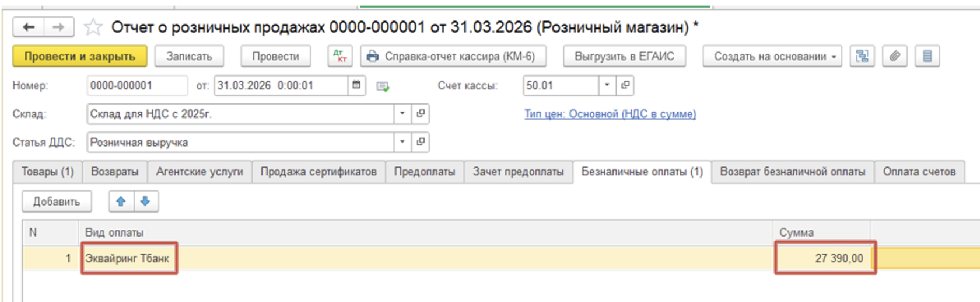Add document to favorites with star icon
The width and height of the screenshot is (980, 302).
(93, 27)
